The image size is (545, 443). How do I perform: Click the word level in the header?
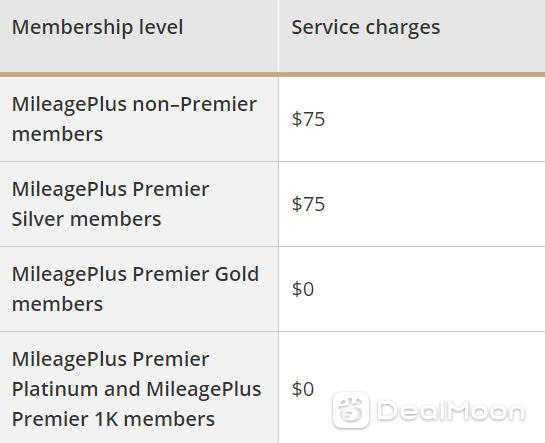[x=161, y=27]
